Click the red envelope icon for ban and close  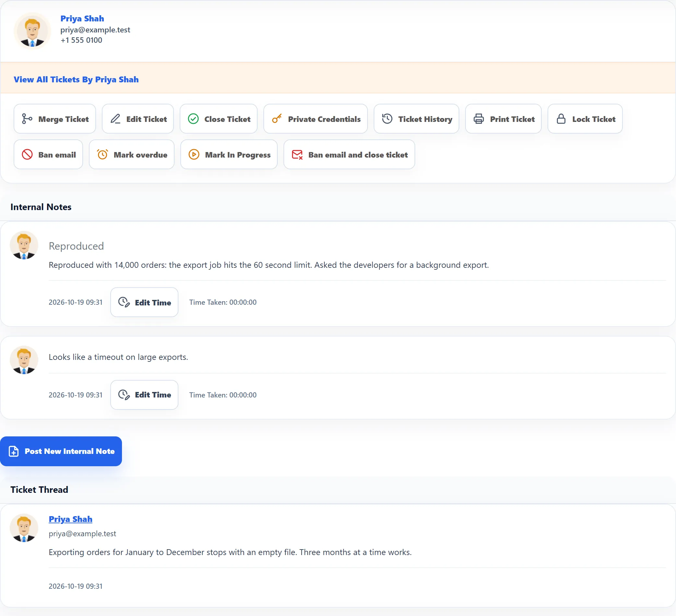tap(297, 155)
